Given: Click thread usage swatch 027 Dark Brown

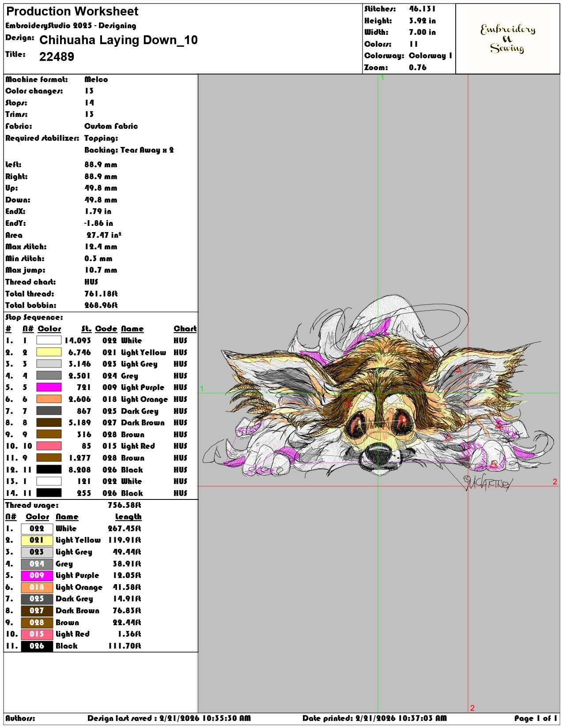Looking at the screenshot, I should [x=37, y=611].
